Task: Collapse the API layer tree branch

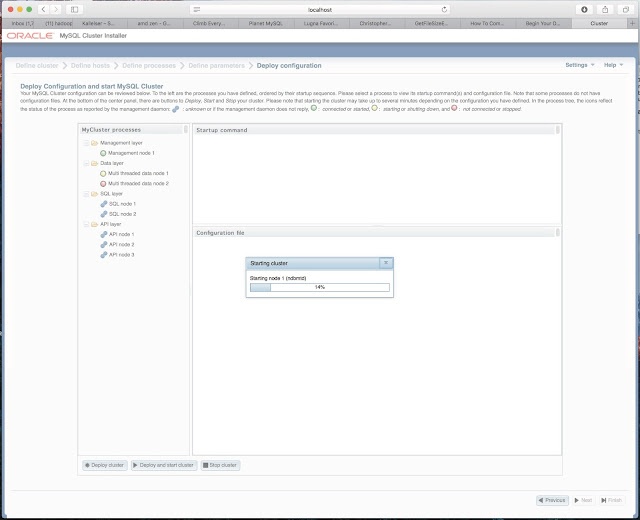Action: [x=86, y=224]
